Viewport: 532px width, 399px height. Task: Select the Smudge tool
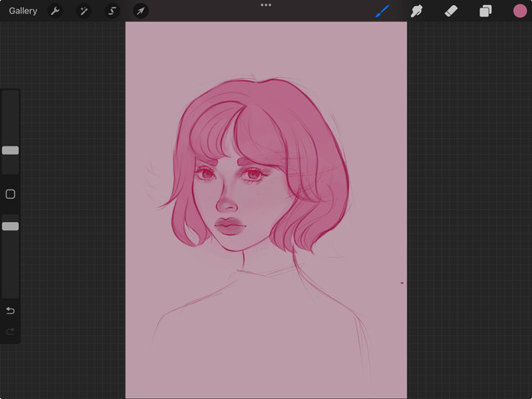tap(416, 11)
